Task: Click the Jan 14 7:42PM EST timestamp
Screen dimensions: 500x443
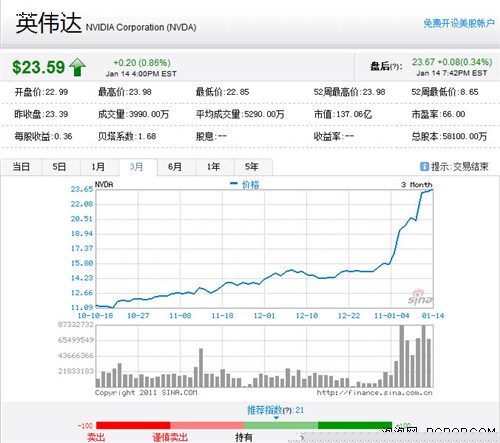Action: (x=452, y=73)
